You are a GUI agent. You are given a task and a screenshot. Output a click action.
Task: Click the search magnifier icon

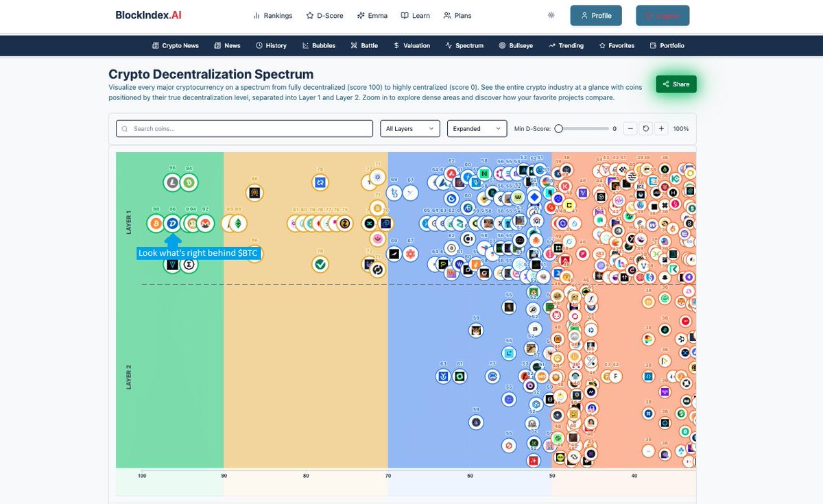point(125,129)
